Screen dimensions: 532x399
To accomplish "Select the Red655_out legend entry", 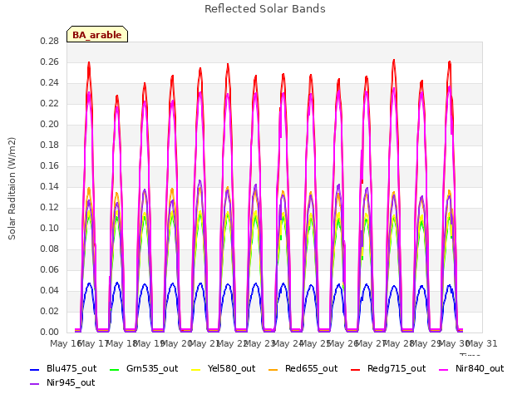I will [303, 368].
